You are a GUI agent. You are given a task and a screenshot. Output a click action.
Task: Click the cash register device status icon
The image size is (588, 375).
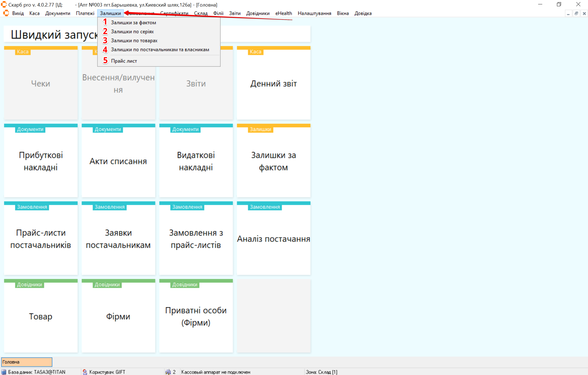tap(168, 372)
